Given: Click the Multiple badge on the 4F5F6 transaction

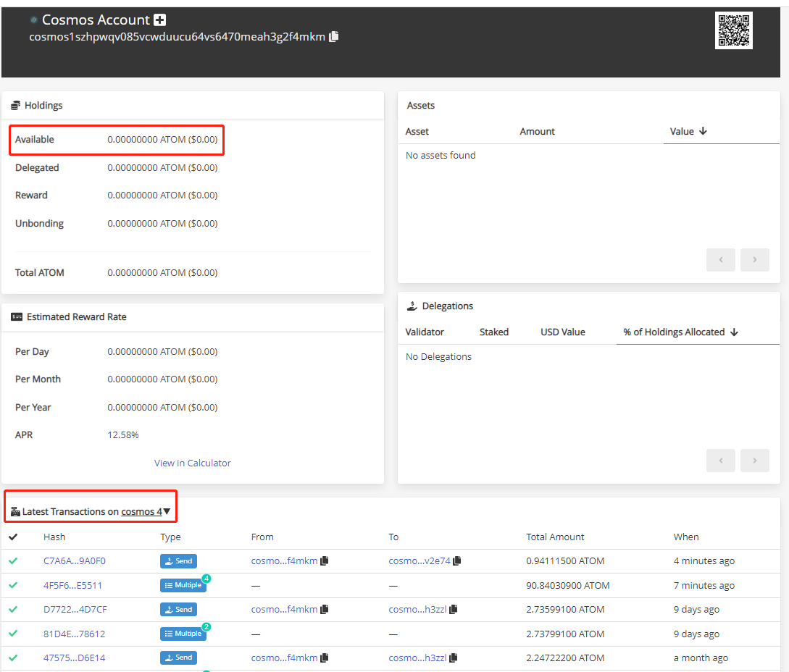Looking at the screenshot, I should 183,585.
